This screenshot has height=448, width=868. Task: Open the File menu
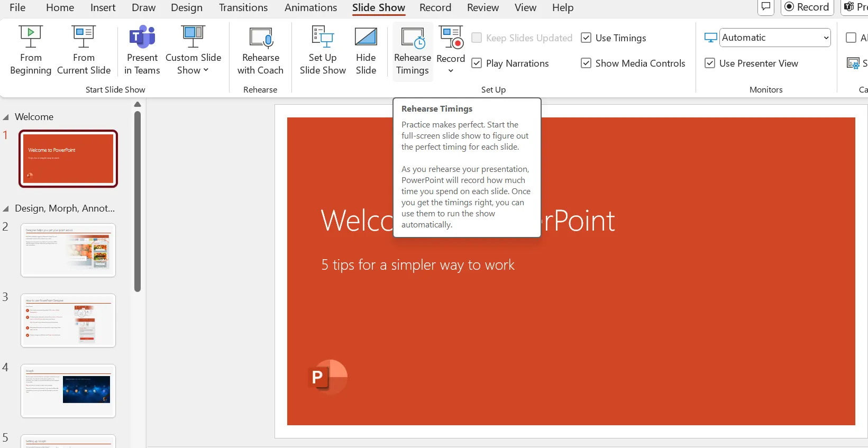click(x=17, y=7)
